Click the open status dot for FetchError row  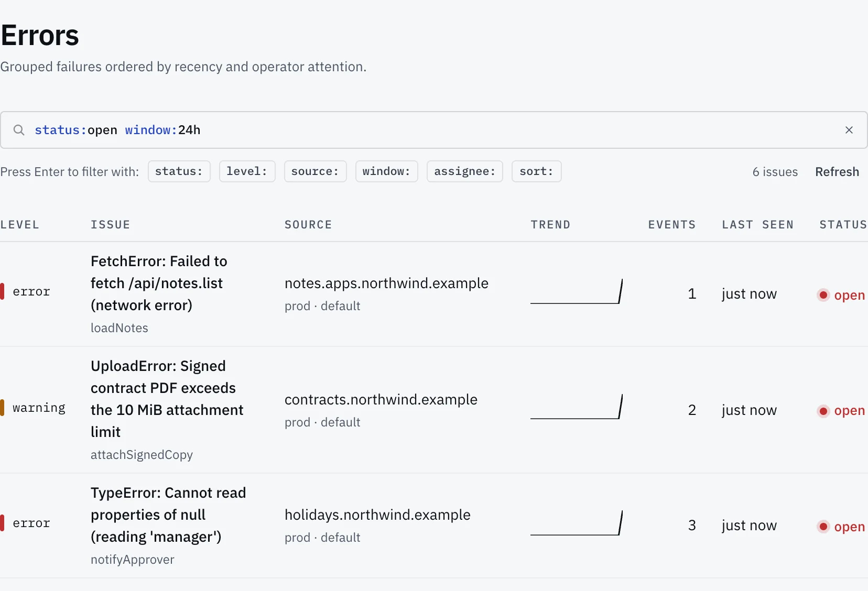(x=823, y=295)
